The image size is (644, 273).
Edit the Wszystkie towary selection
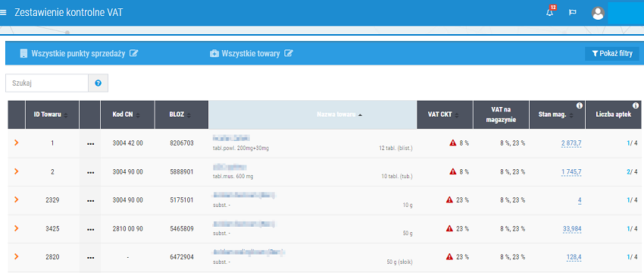point(289,53)
